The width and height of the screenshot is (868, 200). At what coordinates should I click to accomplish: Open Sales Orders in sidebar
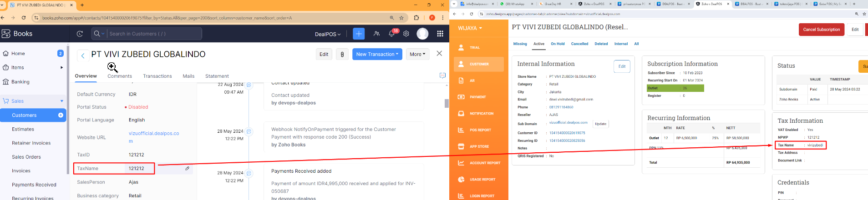click(26, 157)
